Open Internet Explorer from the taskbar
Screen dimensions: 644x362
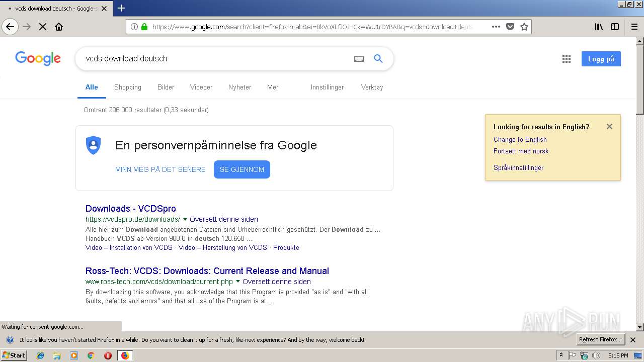[40, 355]
